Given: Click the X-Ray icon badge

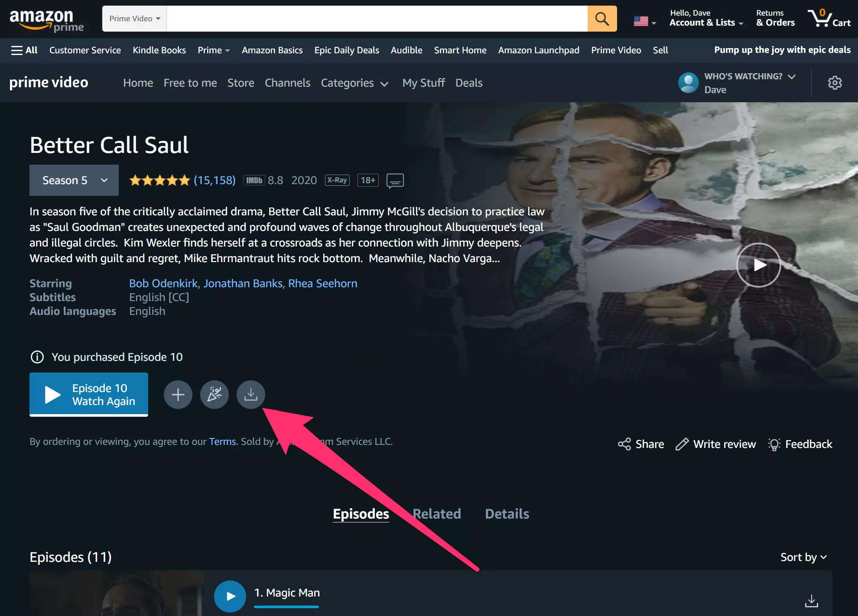Looking at the screenshot, I should tap(337, 180).
